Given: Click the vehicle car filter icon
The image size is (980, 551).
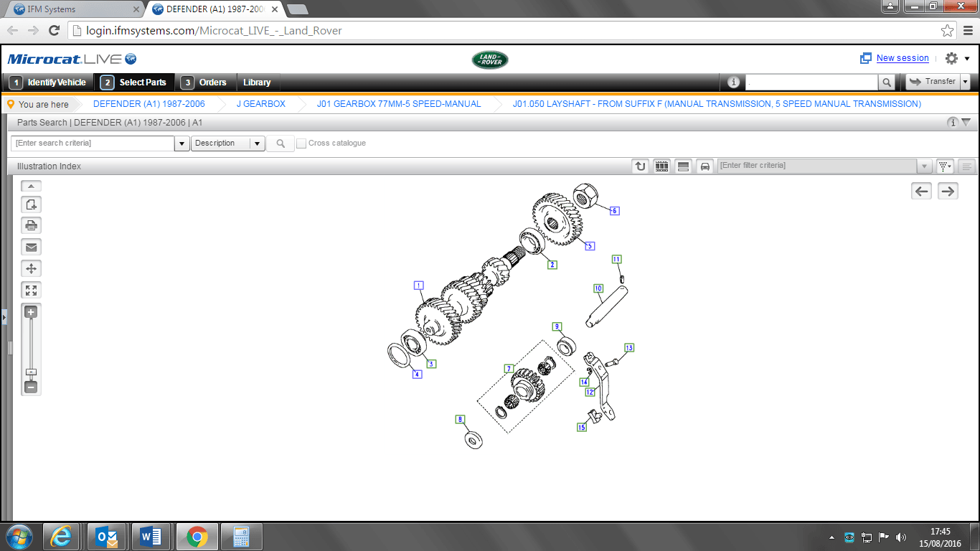Looking at the screenshot, I should pos(705,166).
